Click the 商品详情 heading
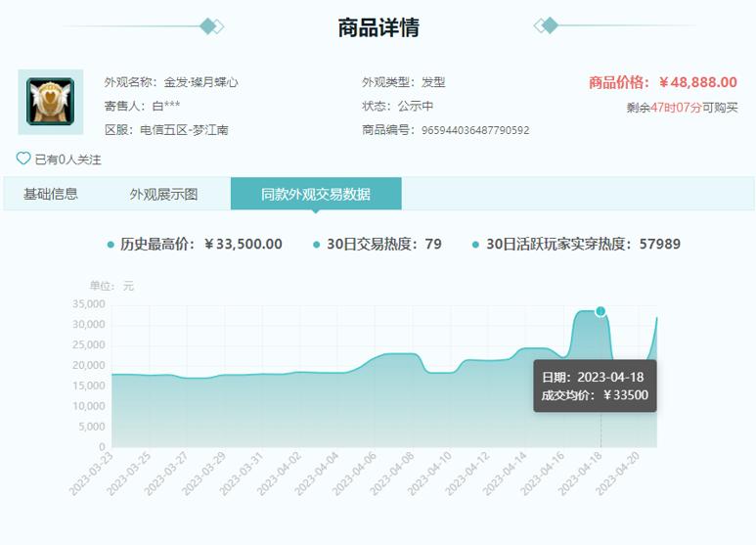The image size is (756, 545). 378,27
